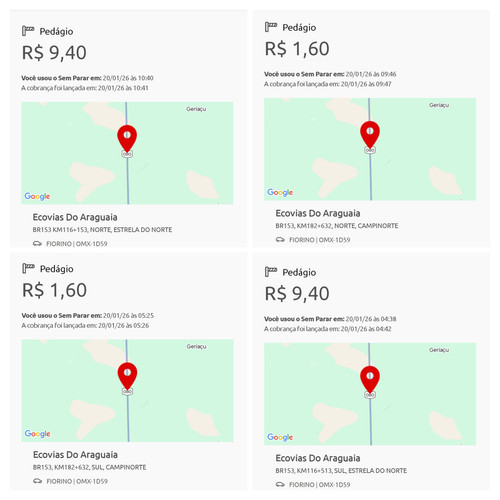Image resolution: width=500 pixels, height=500 pixels.
Task: Open Google logo link on the 10:40 map
Action: 37,196
